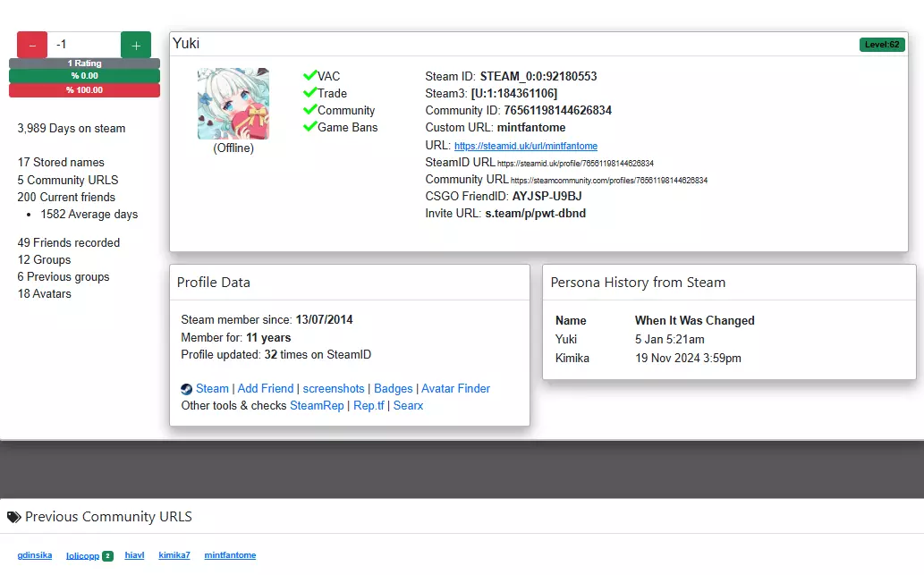The width and height of the screenshot is (924, 575).
Task: Open the Avatar Finder link
Action: tap(455, 389)
